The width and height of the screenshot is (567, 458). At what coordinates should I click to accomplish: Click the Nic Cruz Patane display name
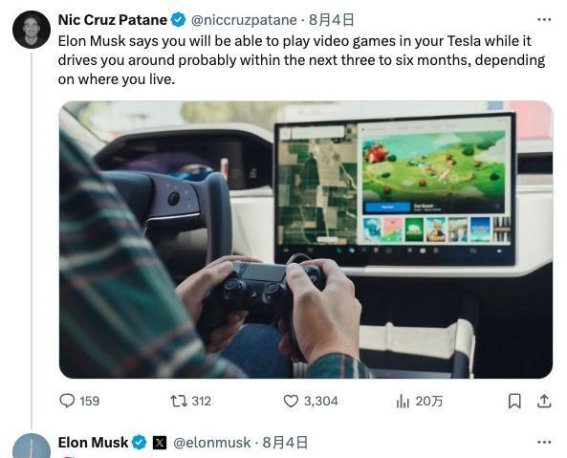[x=112, y=20]
